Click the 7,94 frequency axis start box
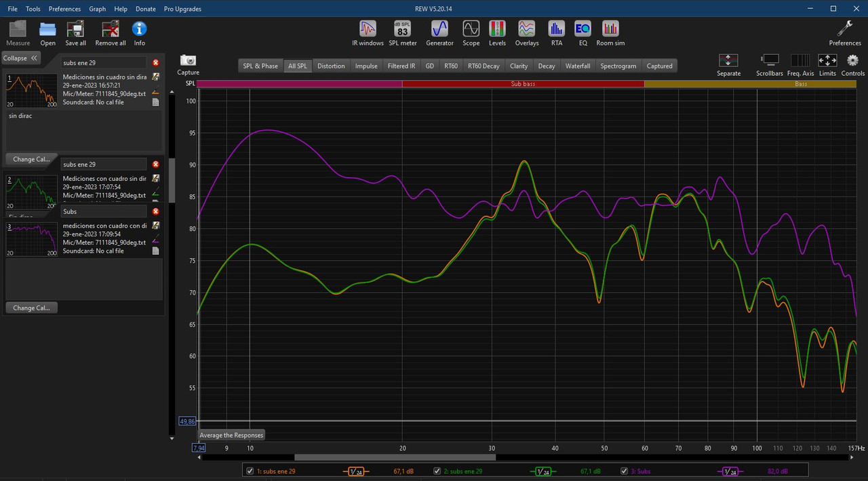Screen dimensions: 868x481 point(199,448)
